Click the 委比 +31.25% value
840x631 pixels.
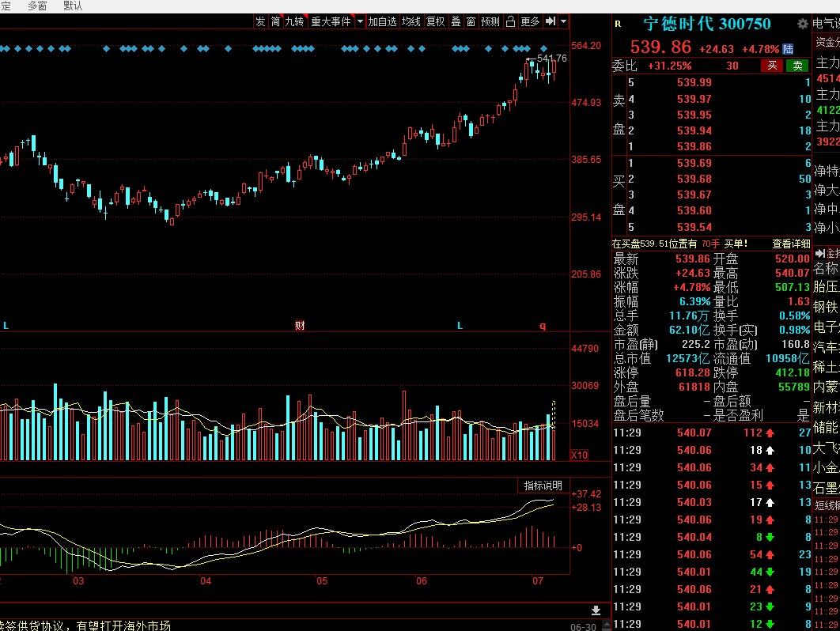tap(670, 66)
